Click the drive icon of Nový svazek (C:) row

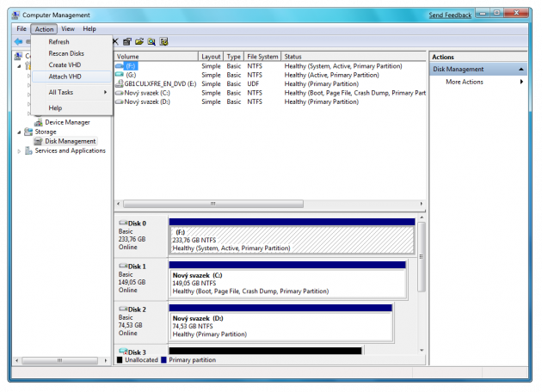pos(120,93)
